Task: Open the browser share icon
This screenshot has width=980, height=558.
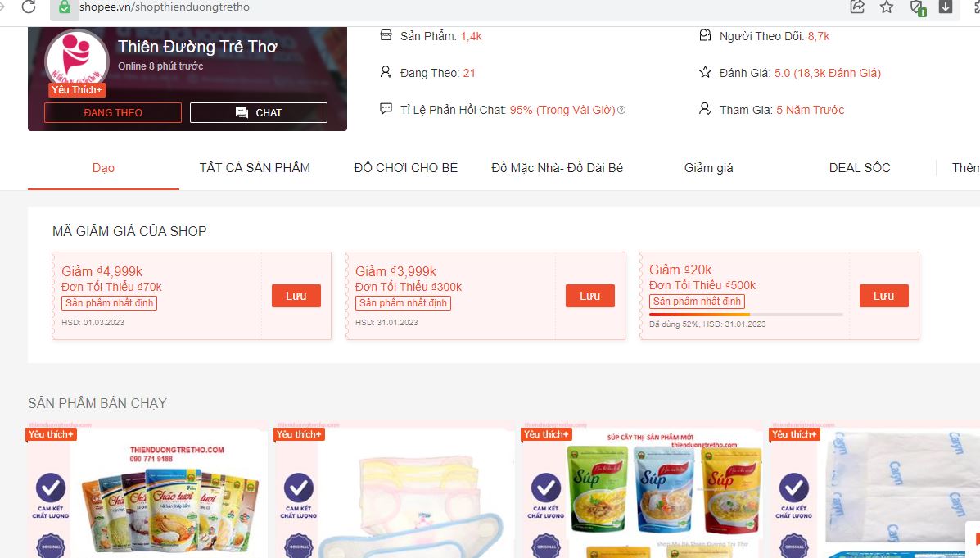Action: click(857, 7)
